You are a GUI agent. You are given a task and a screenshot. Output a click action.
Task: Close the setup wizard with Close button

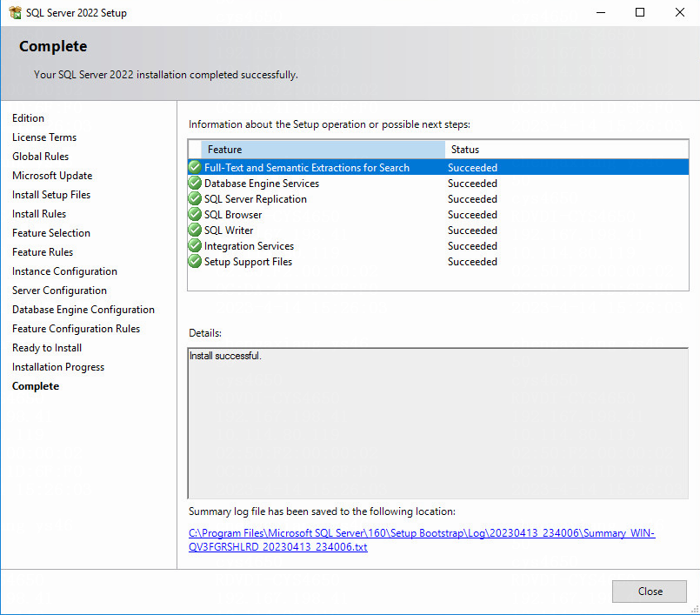point(649,592)
